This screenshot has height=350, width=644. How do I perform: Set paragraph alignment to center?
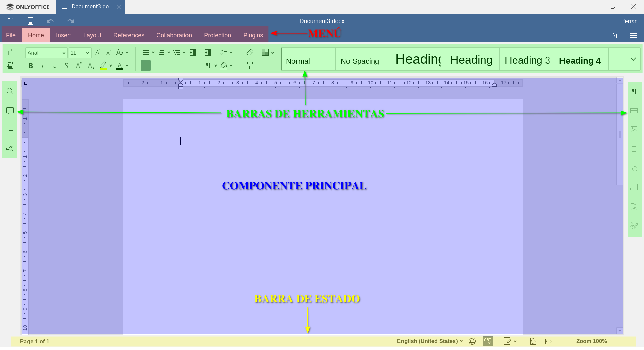161,65
